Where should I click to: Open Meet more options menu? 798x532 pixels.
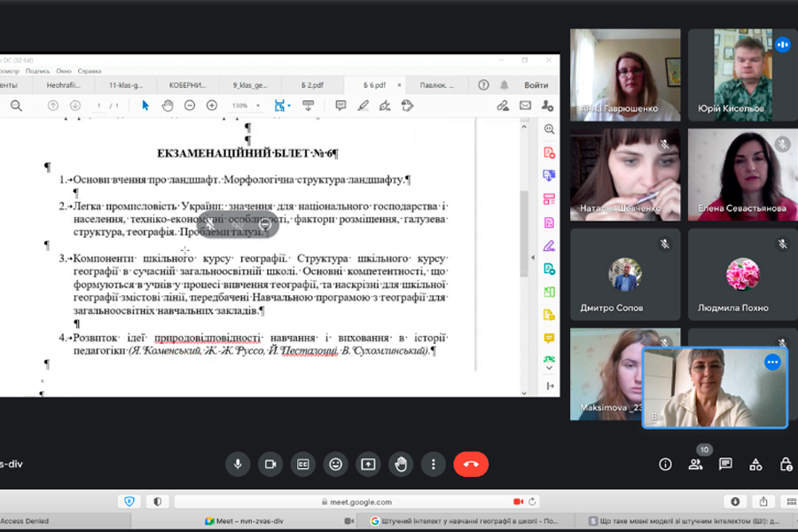coord(433,464)
